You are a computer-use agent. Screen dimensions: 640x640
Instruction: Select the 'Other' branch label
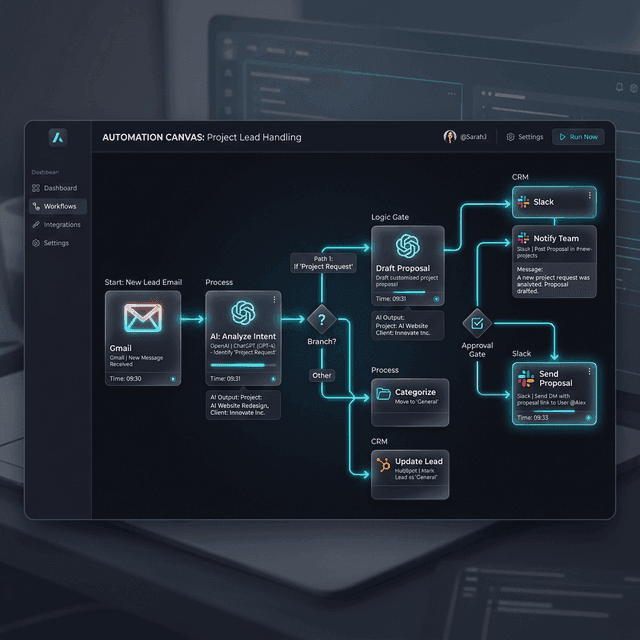click(322, 376)
